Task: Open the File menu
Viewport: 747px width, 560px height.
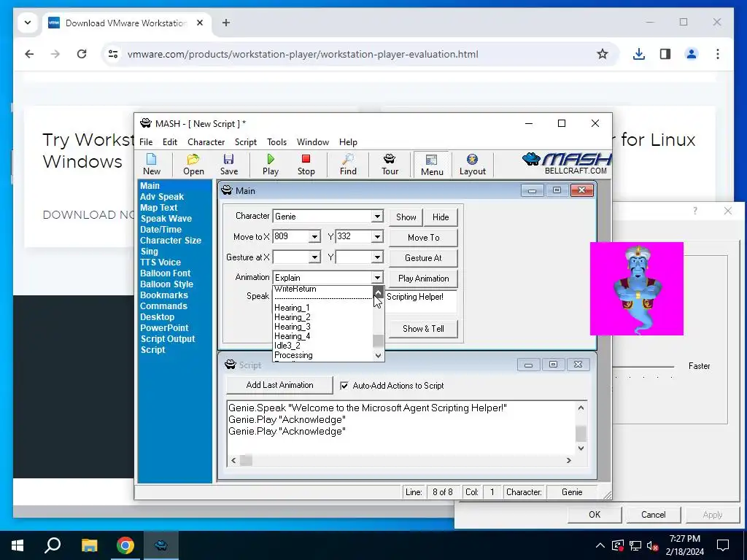Action: tap(146, 142)
